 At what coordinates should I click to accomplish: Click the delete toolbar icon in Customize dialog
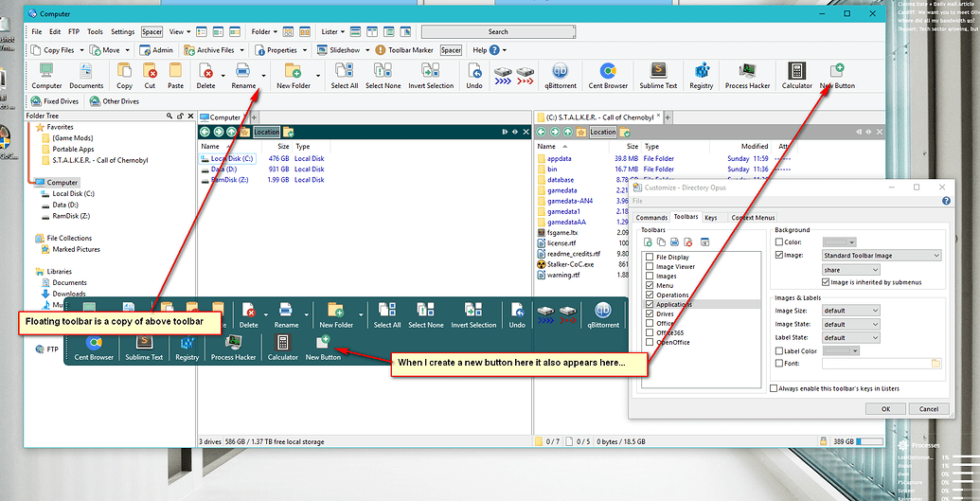pyautogui.click(x=688, y=242)
